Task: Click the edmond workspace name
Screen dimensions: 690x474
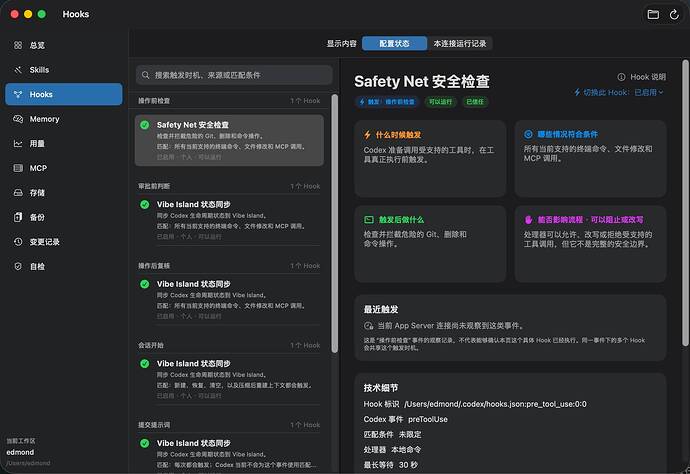Action: pyautogui.click(x=20, y=452)
